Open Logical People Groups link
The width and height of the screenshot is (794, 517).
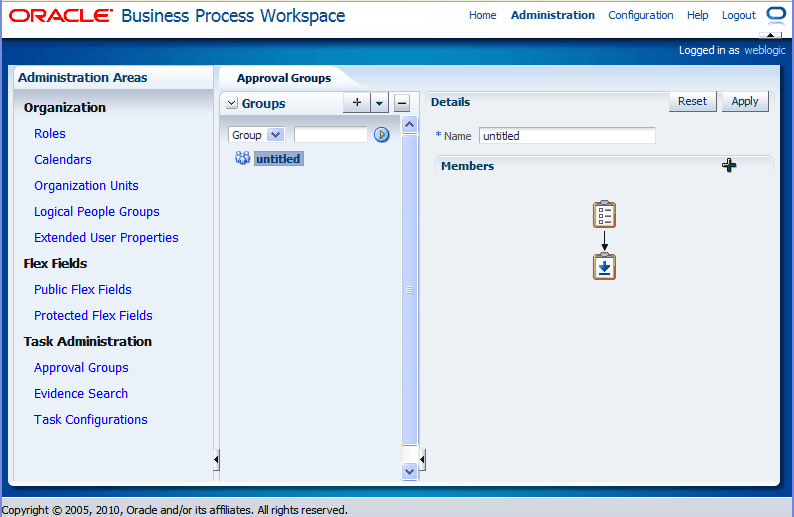click(97, 212)
